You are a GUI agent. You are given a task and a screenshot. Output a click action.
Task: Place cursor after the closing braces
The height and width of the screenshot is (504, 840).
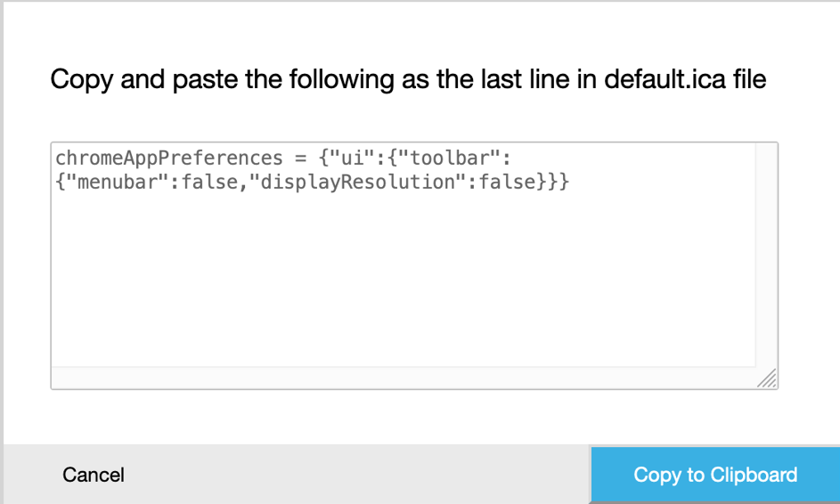[x=570, y=183]
